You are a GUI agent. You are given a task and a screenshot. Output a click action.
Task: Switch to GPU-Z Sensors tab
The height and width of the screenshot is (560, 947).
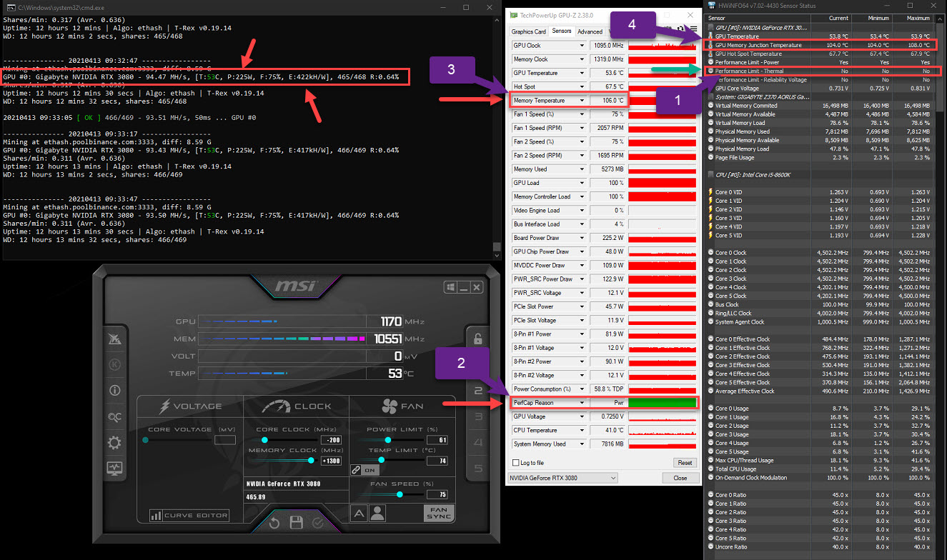pyautogui.click(x=562, y=31)
